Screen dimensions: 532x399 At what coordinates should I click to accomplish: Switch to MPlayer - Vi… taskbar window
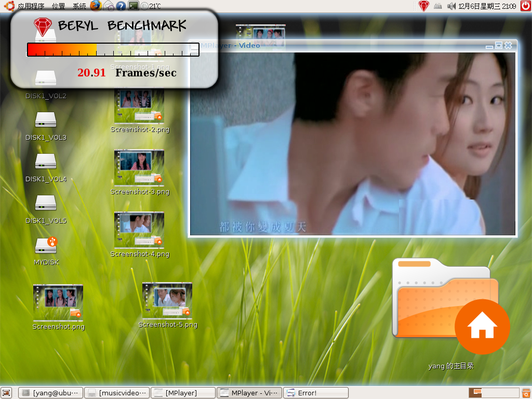click(x=249, y=393)
